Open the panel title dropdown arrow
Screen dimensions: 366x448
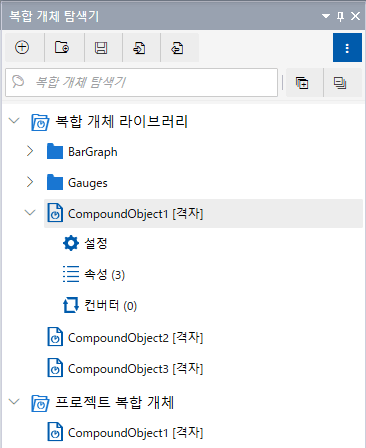click(326, 16)
